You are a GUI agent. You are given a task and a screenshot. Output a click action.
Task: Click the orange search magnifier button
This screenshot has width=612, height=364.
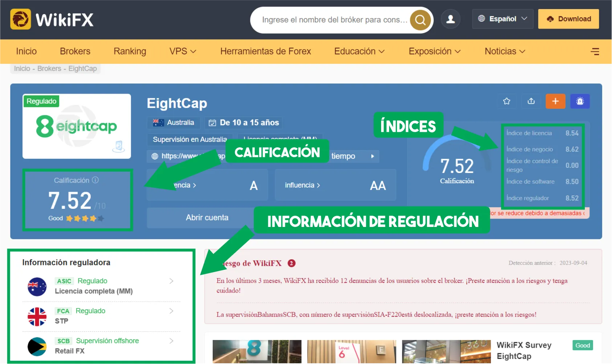(420, 20)
